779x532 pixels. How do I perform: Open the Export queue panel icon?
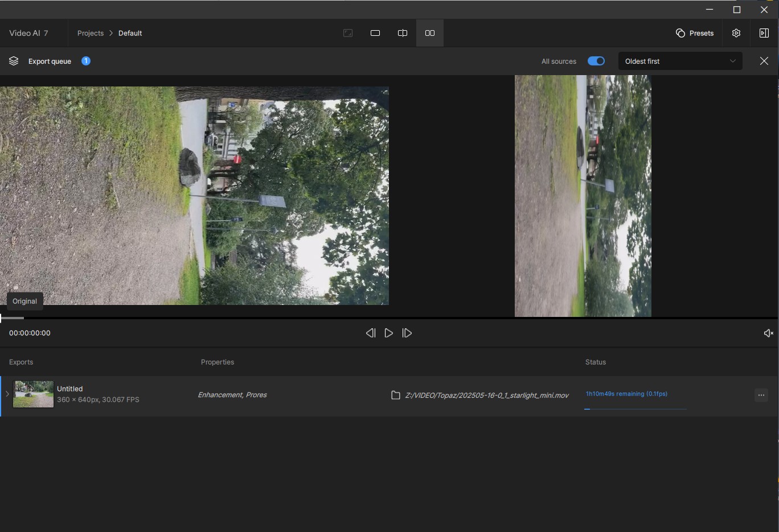13,61
